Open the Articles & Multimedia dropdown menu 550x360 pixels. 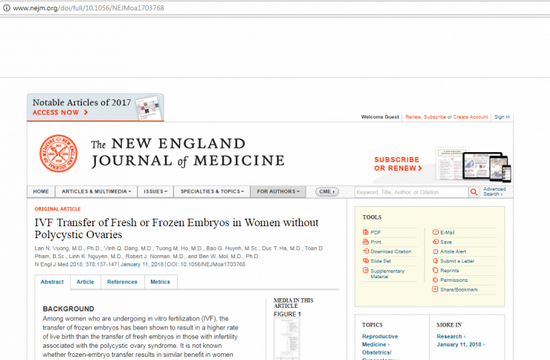[x=96, y=192]
